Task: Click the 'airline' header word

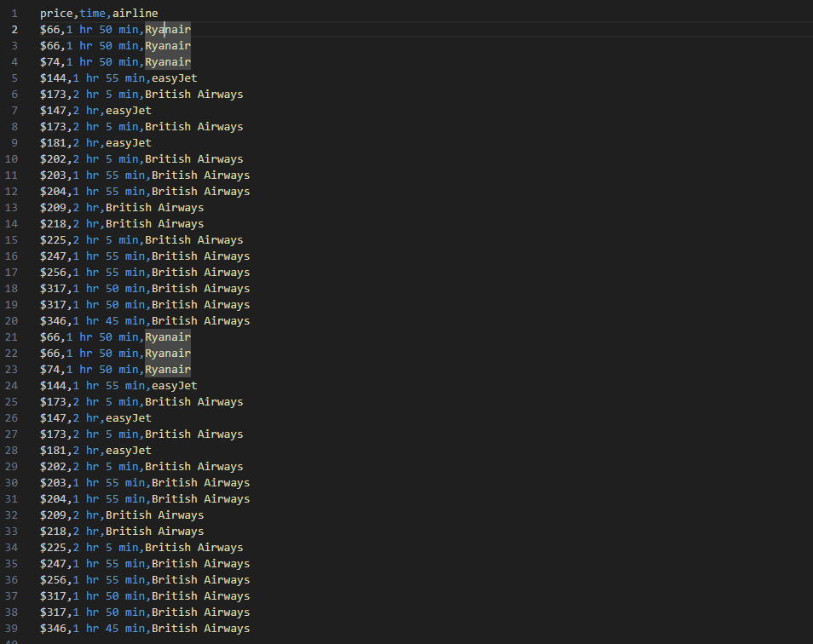Action: point(135,14)
